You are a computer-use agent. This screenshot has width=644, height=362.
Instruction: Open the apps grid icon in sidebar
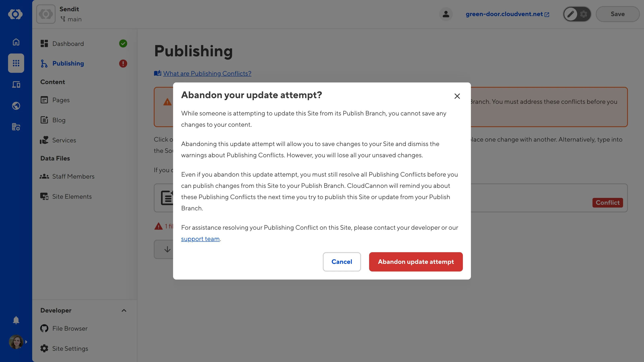point(16,63)
